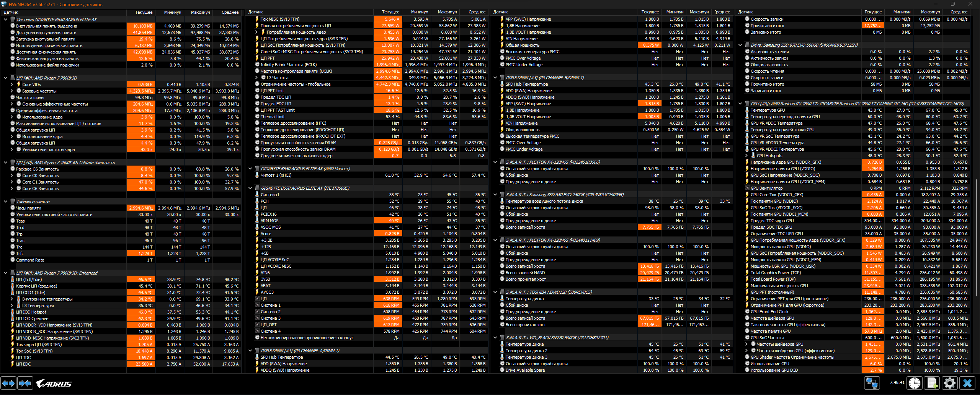The height and width of the screenshot is (395, 980).
Task: Expand the Умножители частоты ядра row
Action: pyautogui.click(x=11, y=150)
